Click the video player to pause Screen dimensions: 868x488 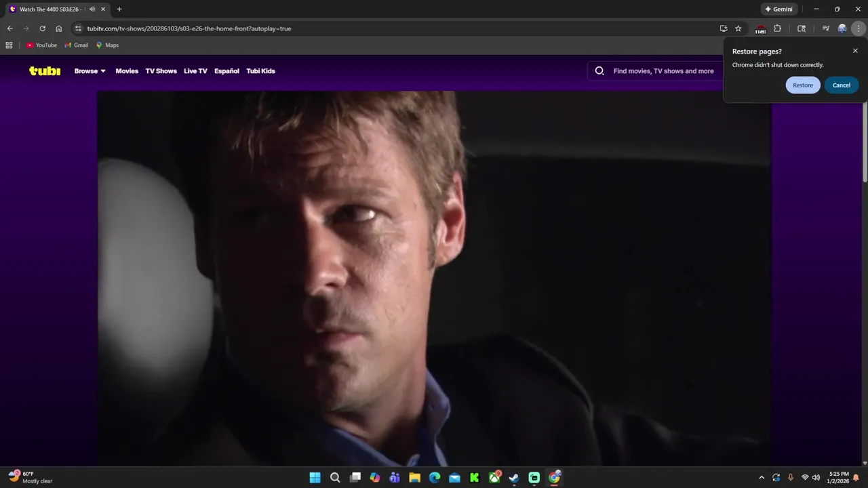click(x=434, y=278)
